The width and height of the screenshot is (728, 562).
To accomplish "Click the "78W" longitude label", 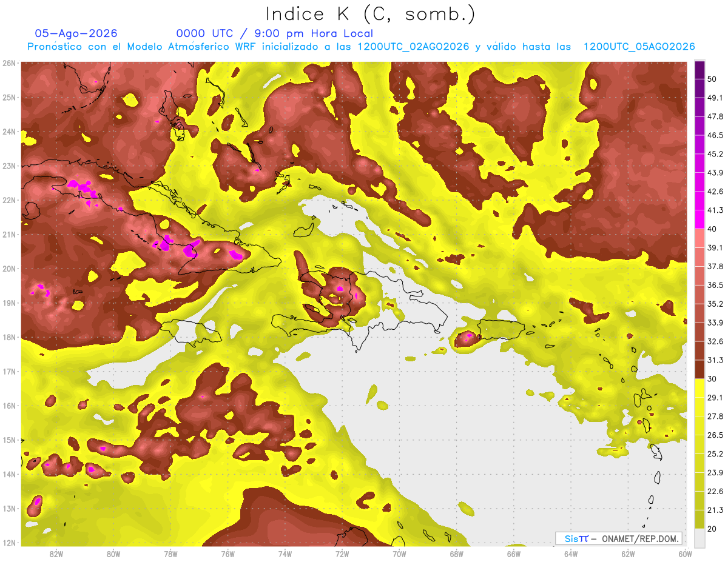I will coord(170,554).
